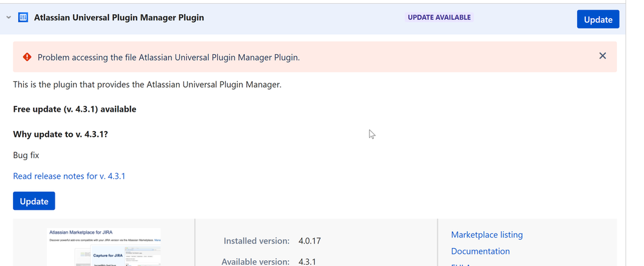The image size is (644, 266).
Task: Open the Marketplace listing link
Action: (487, 235)
